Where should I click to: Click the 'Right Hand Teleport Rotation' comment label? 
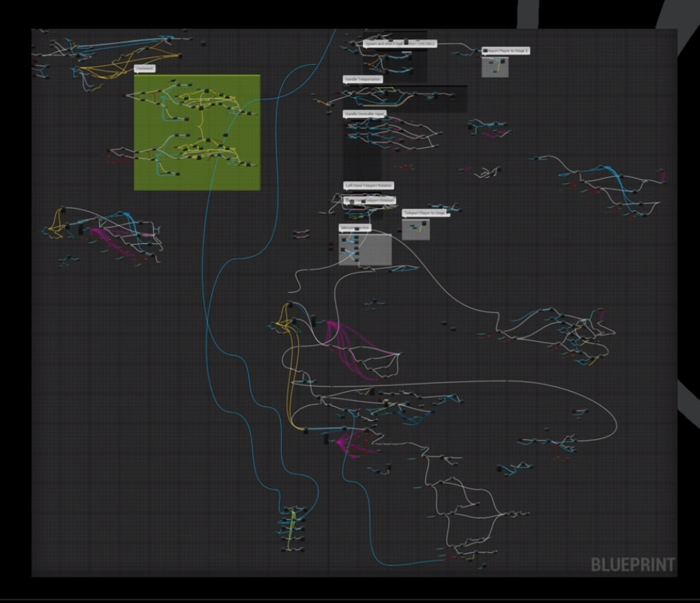pos(371,200)
